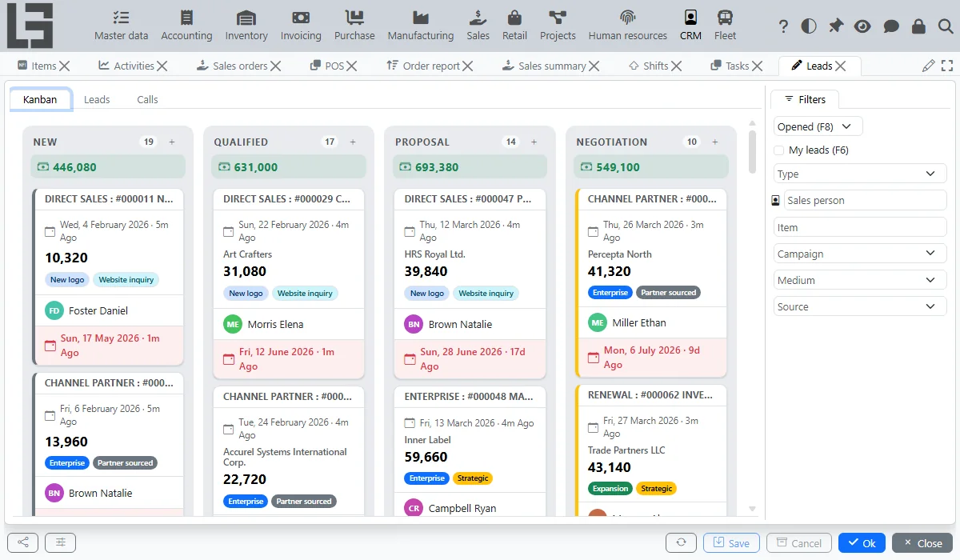Close the Shifts tab

coord(677,66)
